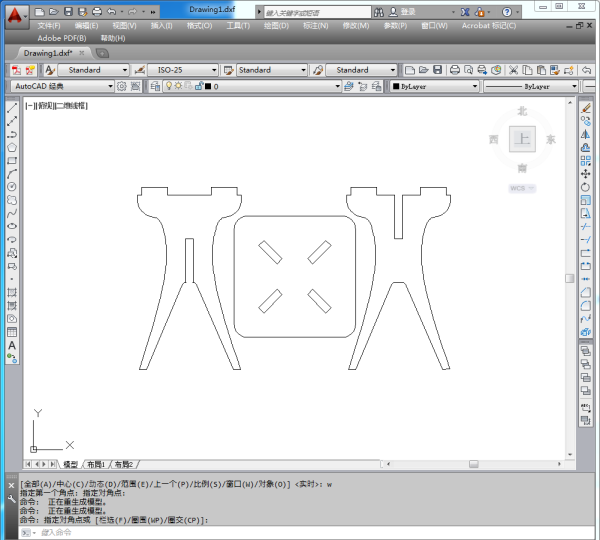Toggle the layer 0 lock icon
This screenshot has width=600, height=540.
199,86
